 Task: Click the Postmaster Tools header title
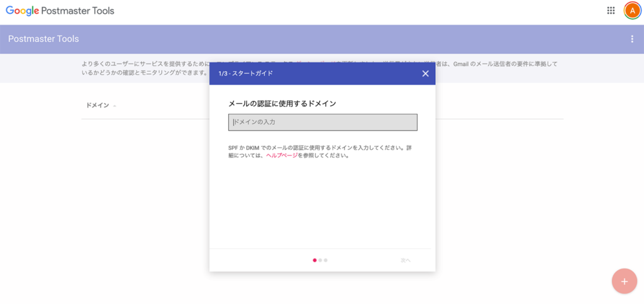tap(43, 39)
